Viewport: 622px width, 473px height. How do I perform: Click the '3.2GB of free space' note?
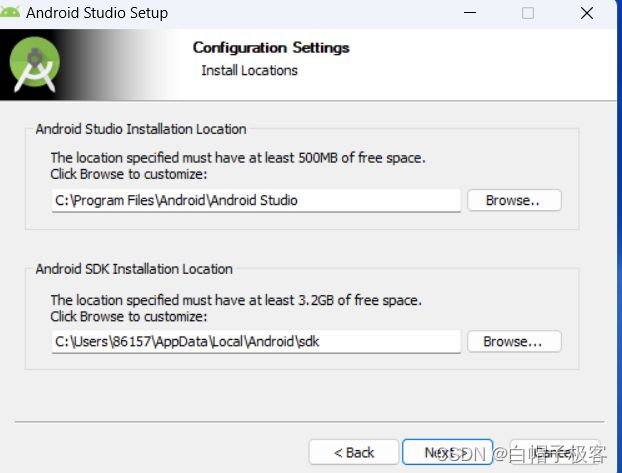click(x=236, y=300)
